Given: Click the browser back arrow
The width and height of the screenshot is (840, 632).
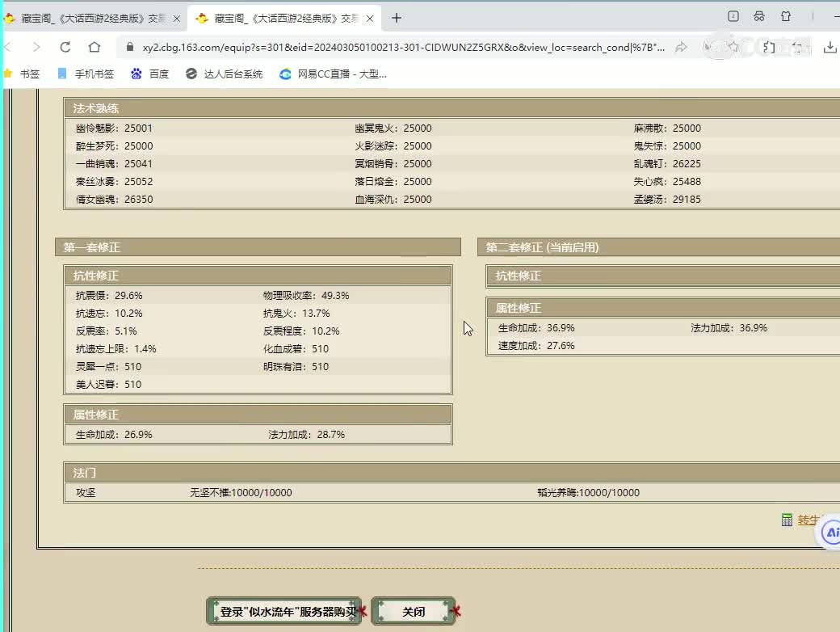Looking at the screenshot, I should 7,47.
